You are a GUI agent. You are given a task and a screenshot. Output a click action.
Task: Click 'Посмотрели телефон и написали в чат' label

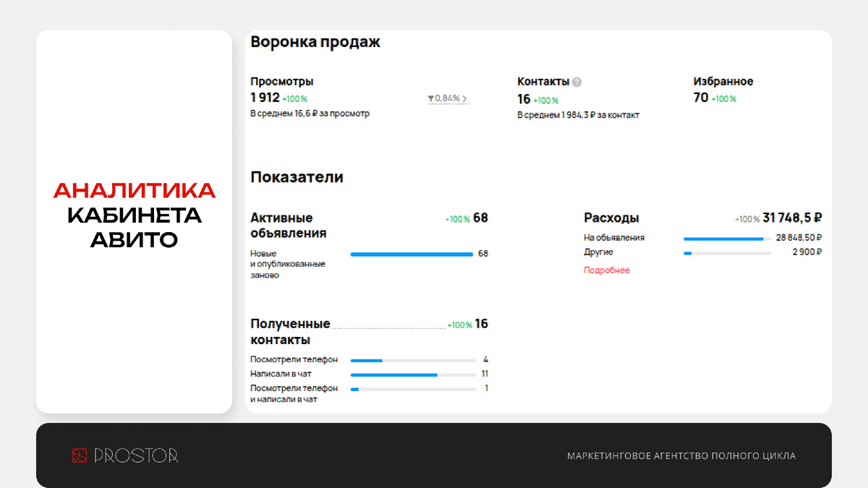point(294,393)
